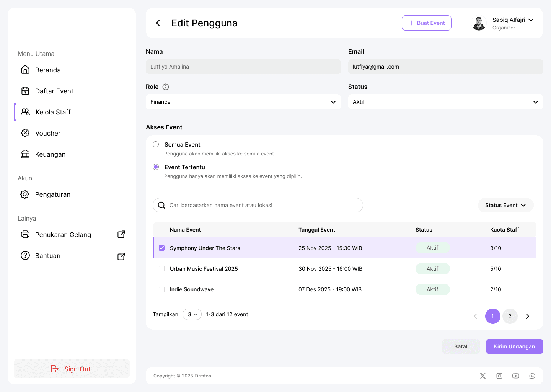Click the back arrow beside Edit Pengguna

[x=160, y=23]
